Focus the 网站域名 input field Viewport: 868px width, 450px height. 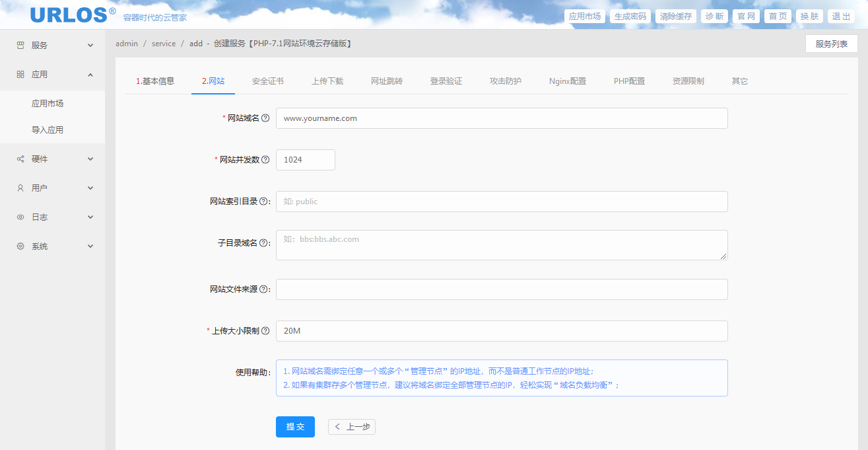click(502, 118)
